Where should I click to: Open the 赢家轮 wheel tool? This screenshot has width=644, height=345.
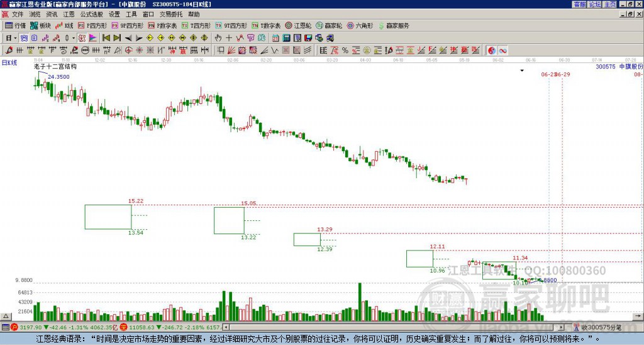329,25
